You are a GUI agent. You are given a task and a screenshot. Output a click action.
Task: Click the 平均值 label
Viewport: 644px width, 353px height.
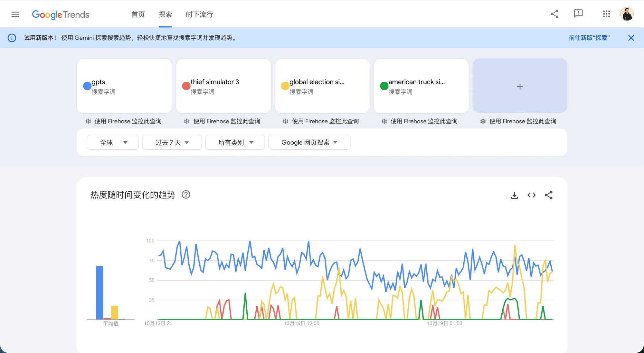click(x=111, y=323)
